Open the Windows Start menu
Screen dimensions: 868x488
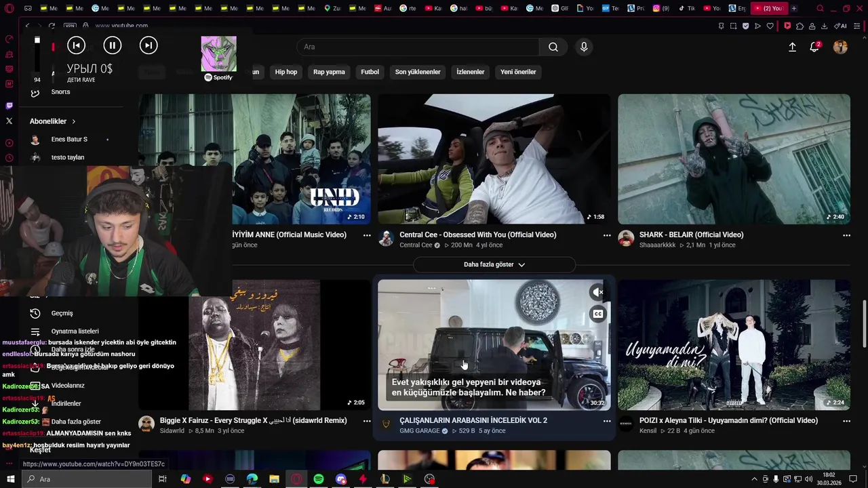click(11, 479)
